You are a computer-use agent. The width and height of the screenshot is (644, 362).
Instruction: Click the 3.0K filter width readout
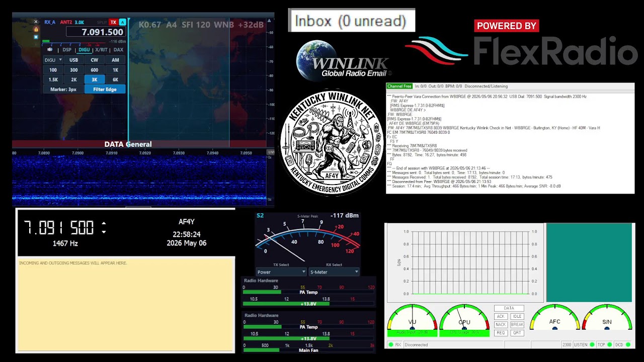(x=79, y=22)
